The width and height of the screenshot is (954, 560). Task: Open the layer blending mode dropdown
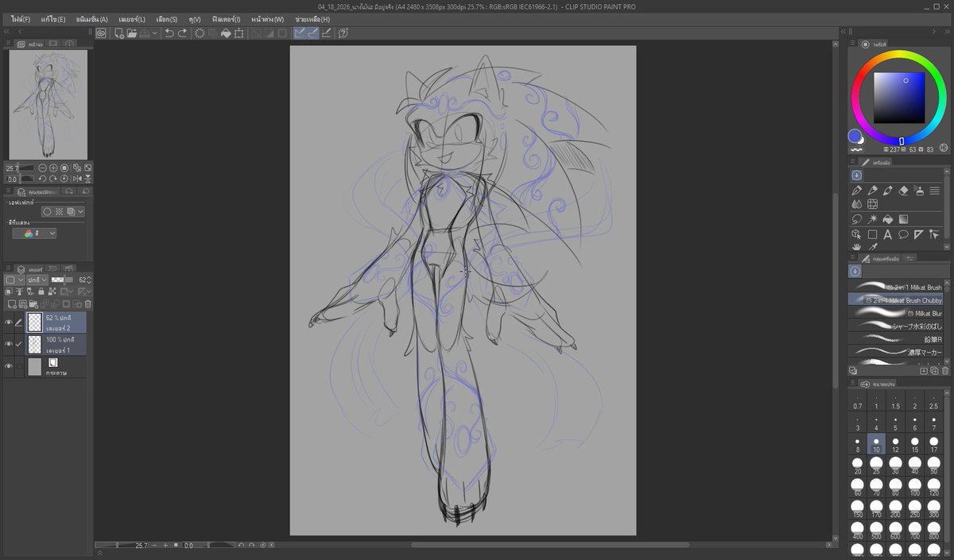click(x=38, y=280)
